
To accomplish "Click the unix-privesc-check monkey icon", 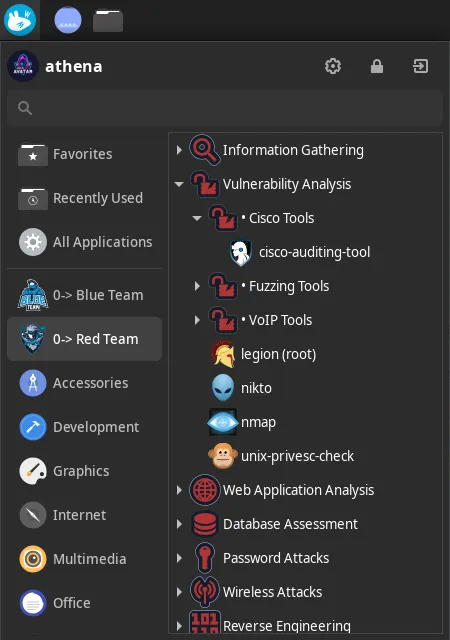I will 223,456.
